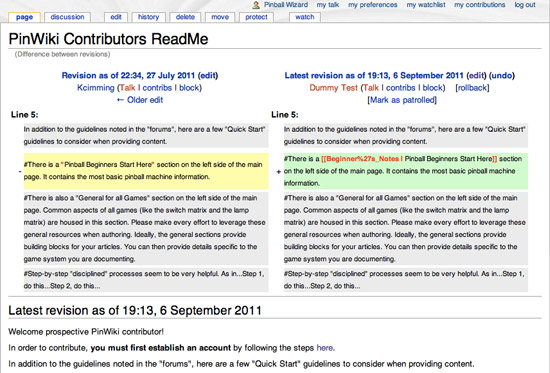550x373 pixels.
Task: Click the undo link
Action: pyautogui.click(x=502, y=75)
